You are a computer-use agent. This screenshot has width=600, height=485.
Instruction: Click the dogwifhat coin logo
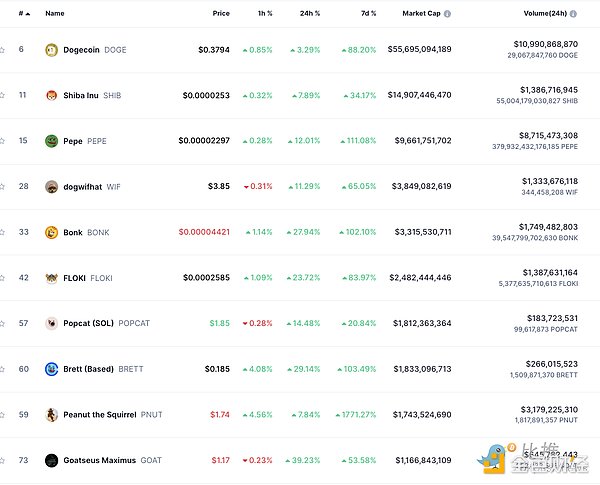51,186
